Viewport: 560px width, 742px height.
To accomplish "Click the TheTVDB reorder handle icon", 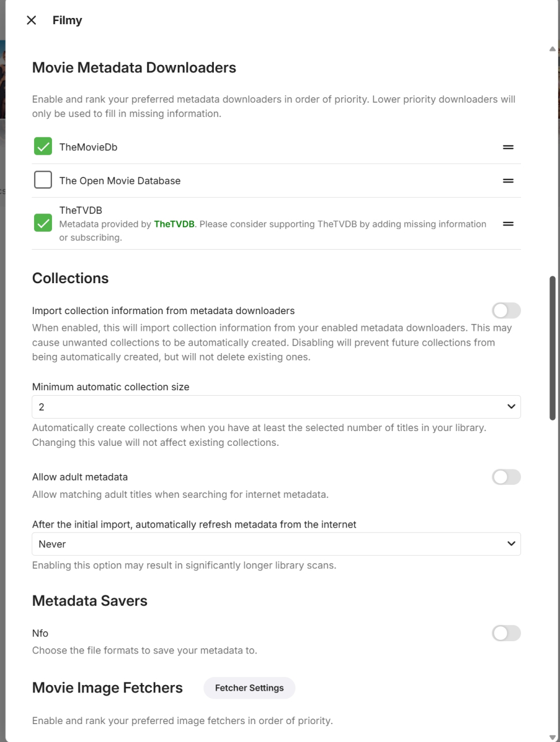I will 508,224.
